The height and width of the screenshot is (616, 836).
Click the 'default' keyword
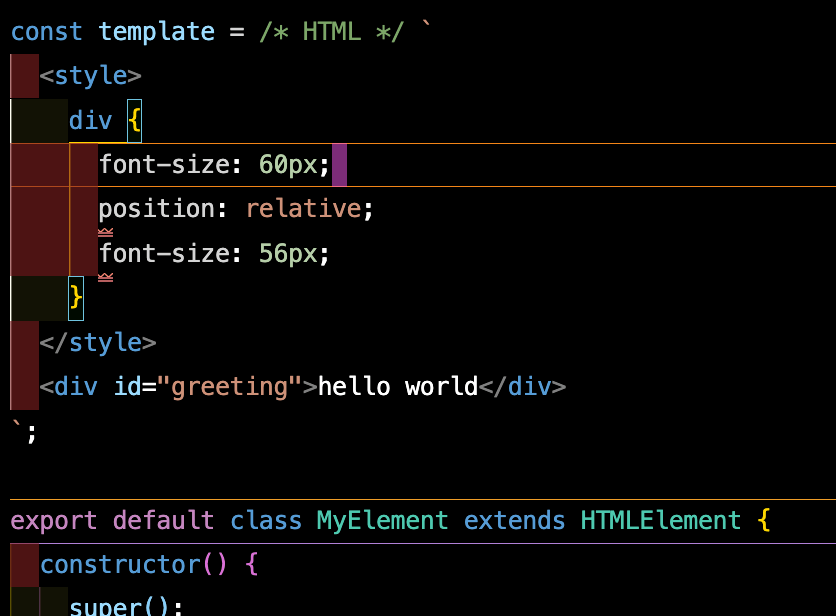tap(163, 521)
